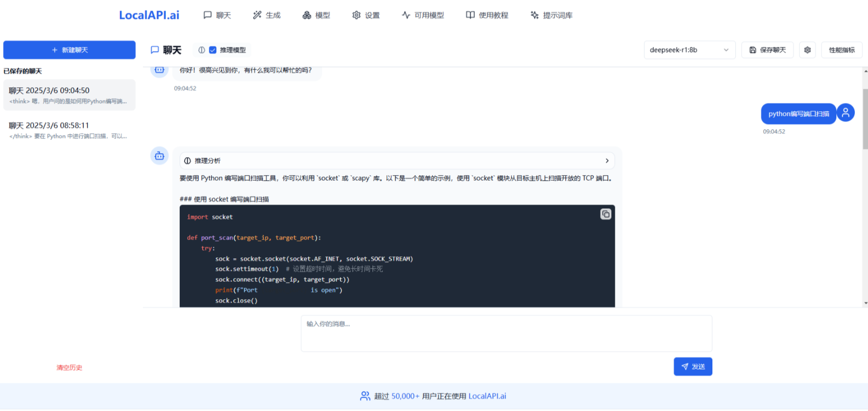Open the deepseek-r1:8b model dropdown
Viewport: 868px width, 411px height.
coord(689,50)
